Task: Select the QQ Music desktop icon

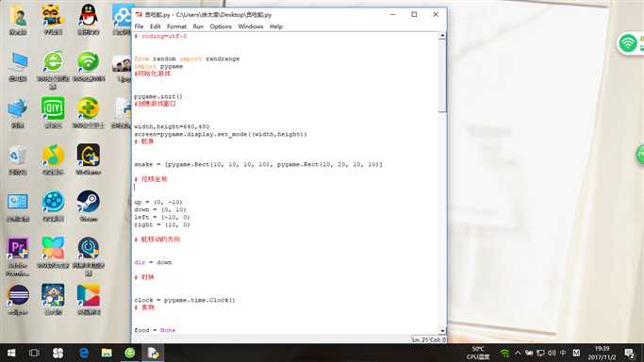Action: coord(53,160)
